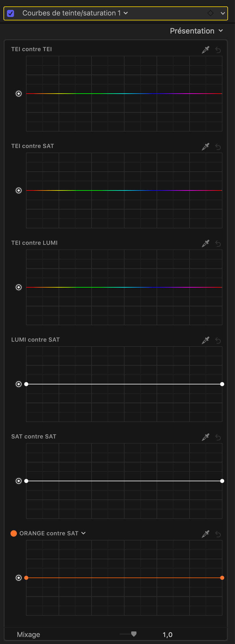235x644 pixels.
Task: Disable Courbes de teinte/saturation 1 checkbox
Action: (x=10, y=13)
